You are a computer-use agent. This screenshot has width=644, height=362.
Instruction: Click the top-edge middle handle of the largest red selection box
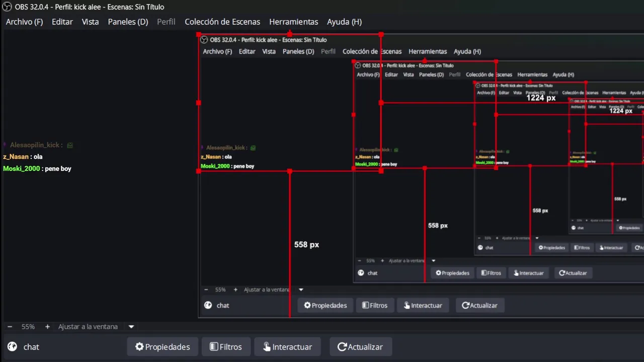pyautogui.click(x=290, y=35)
